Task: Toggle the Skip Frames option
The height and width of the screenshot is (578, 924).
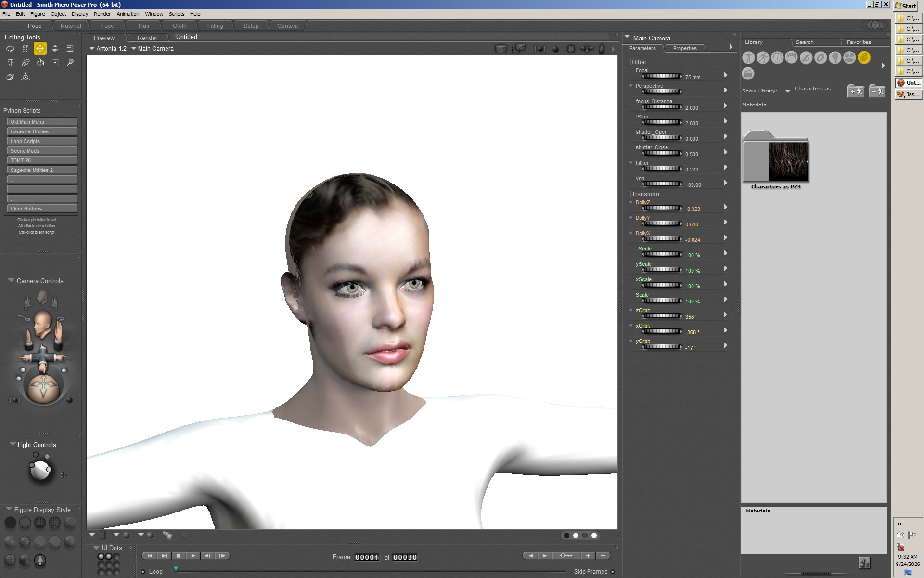Action: pyautogui.click(x=613, y=572)
